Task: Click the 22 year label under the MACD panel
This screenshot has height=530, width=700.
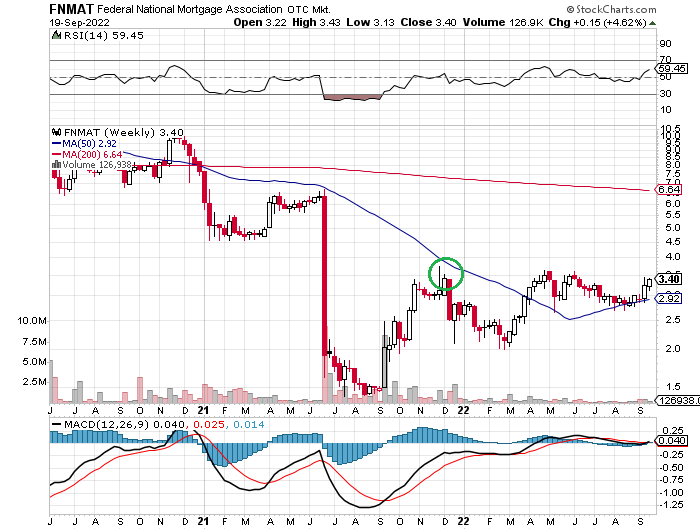Action: 464,521
